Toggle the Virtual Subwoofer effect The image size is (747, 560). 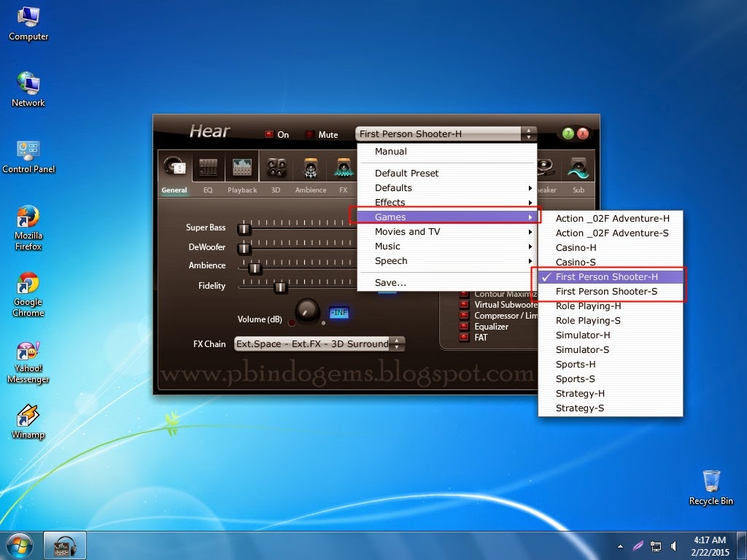[x=464, y=305]
